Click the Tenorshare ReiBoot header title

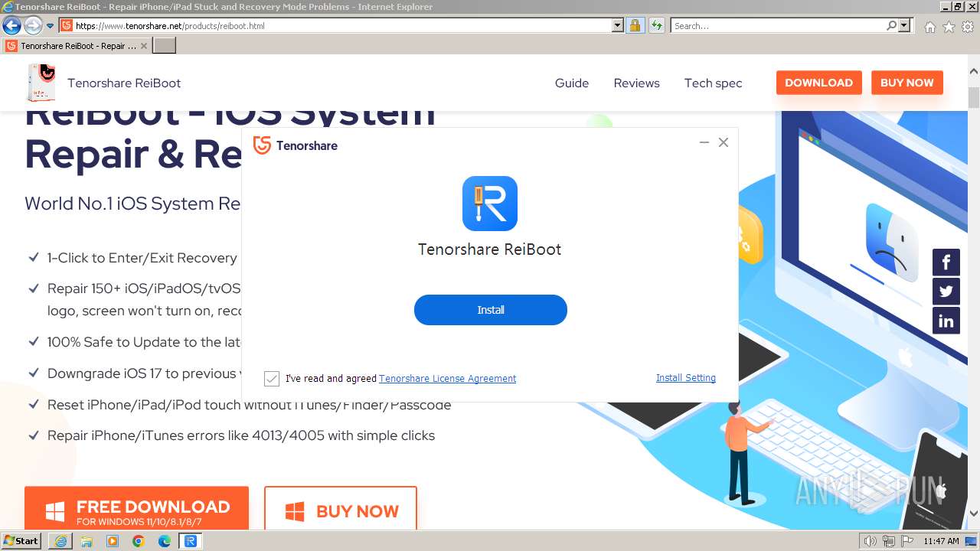pos(124,83)
